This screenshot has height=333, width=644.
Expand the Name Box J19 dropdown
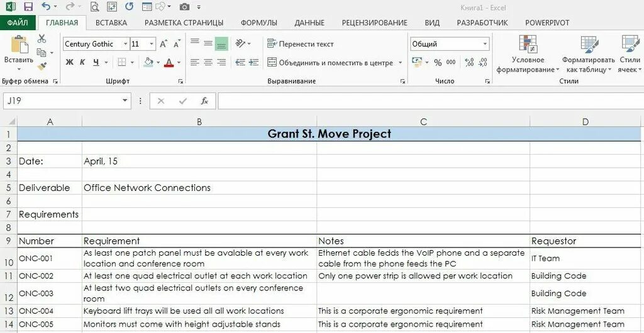coord(125,101)
